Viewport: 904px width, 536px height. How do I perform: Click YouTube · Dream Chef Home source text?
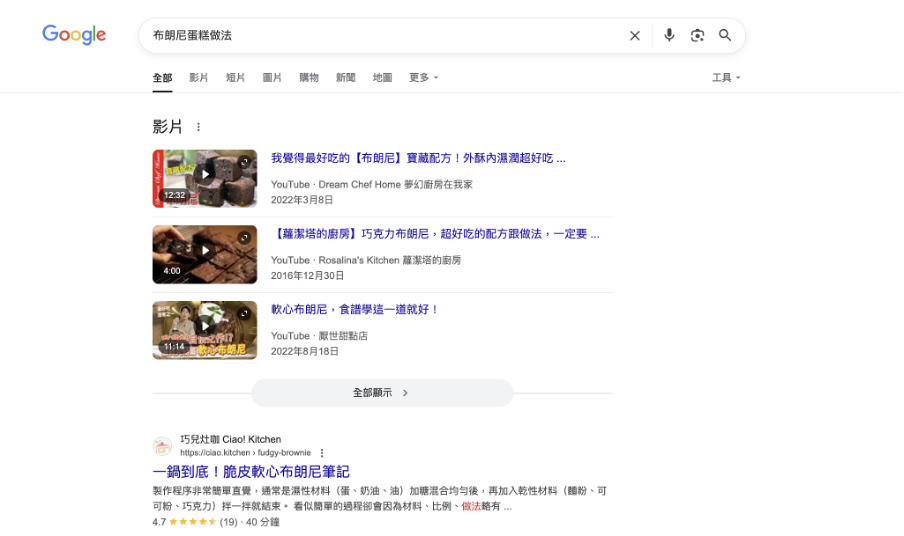click(372, 184)
